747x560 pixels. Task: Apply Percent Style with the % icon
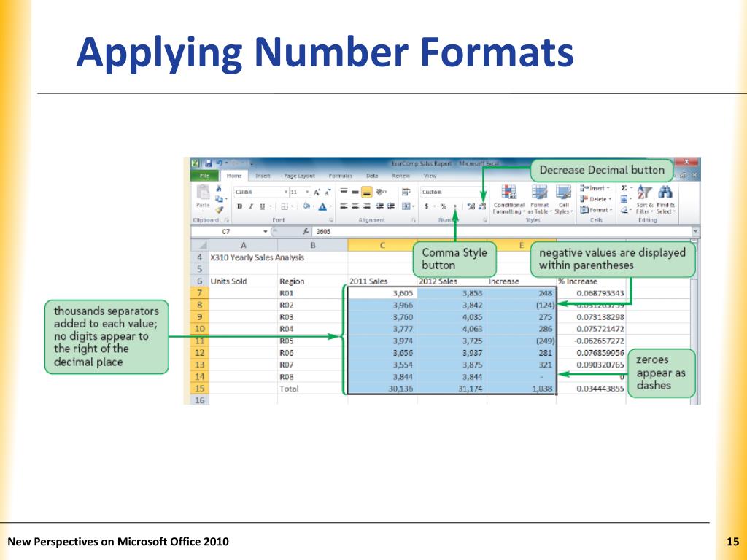(x=444, y=206)
